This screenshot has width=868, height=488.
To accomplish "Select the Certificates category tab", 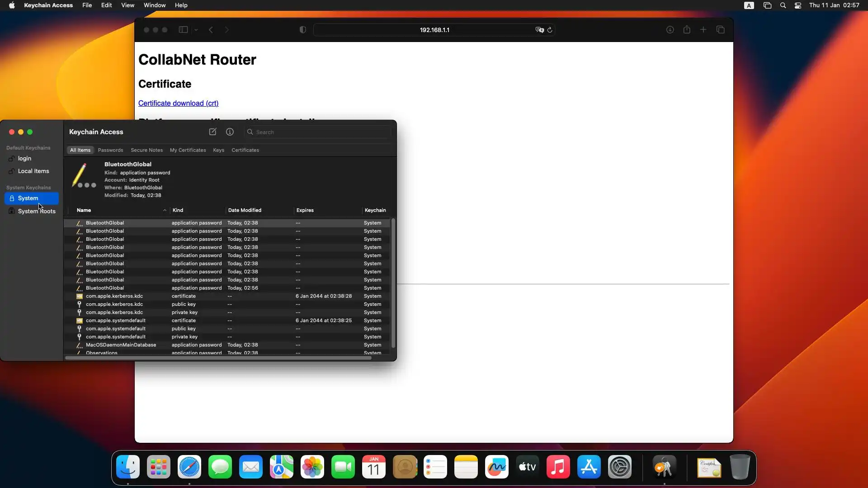I will pyautogui.click(x=245, y=150).
